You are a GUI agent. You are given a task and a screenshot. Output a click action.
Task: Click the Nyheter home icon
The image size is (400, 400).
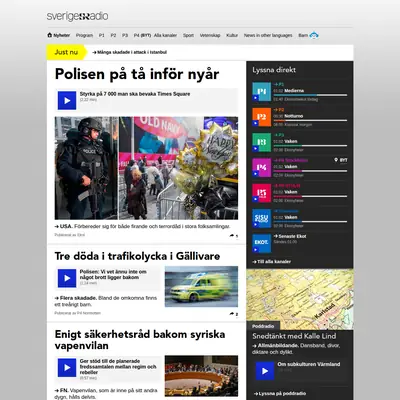(50, 35)
